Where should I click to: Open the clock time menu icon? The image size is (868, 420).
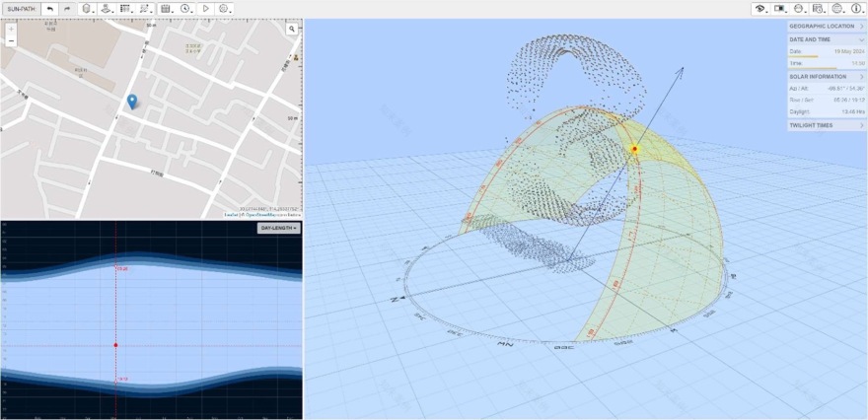click(184, 8)
